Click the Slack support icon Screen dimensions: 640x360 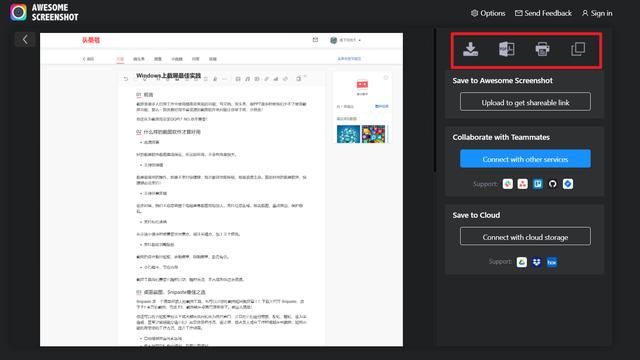coord(508,184)
